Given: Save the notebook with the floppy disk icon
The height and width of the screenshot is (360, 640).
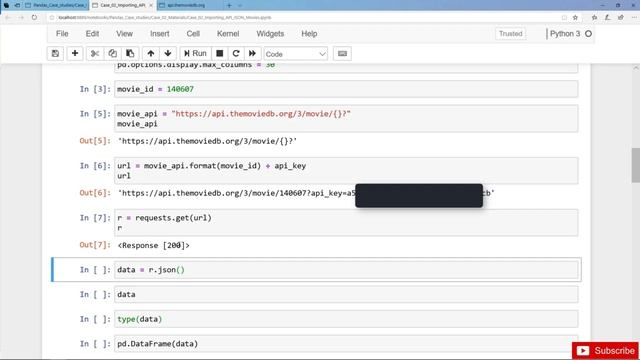Looking at the screenshot, I should 55,53.
